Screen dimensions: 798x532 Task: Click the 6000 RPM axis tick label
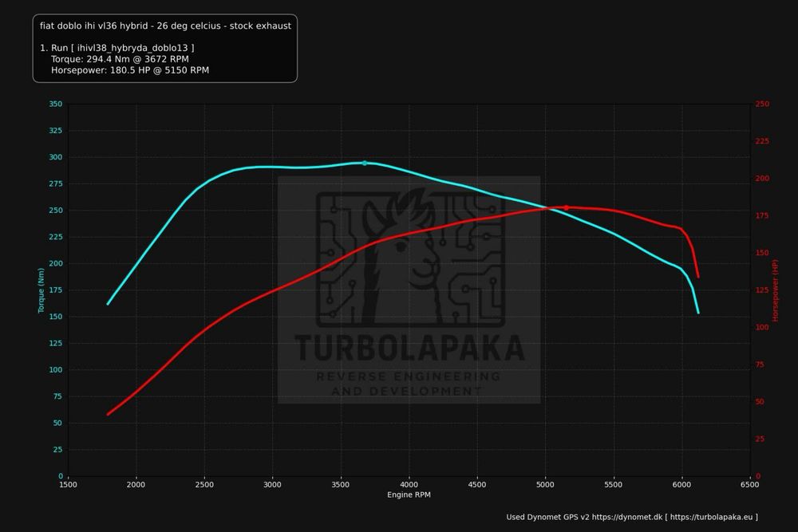(681, 485)
